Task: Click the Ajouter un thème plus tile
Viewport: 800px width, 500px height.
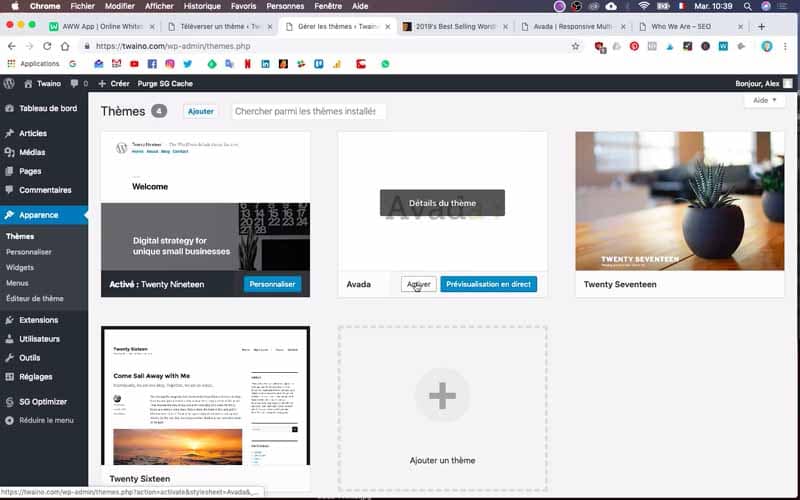Action: click(x=442, y=409)
